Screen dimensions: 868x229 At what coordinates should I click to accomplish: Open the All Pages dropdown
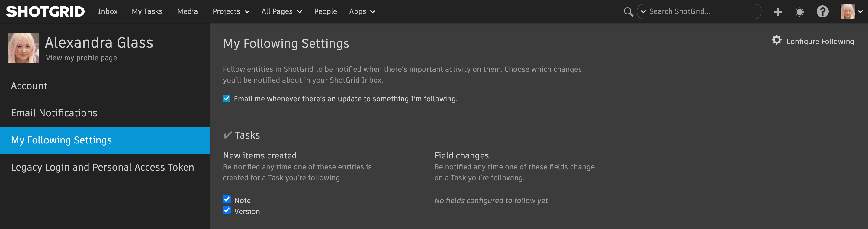(x=281, y=11)
